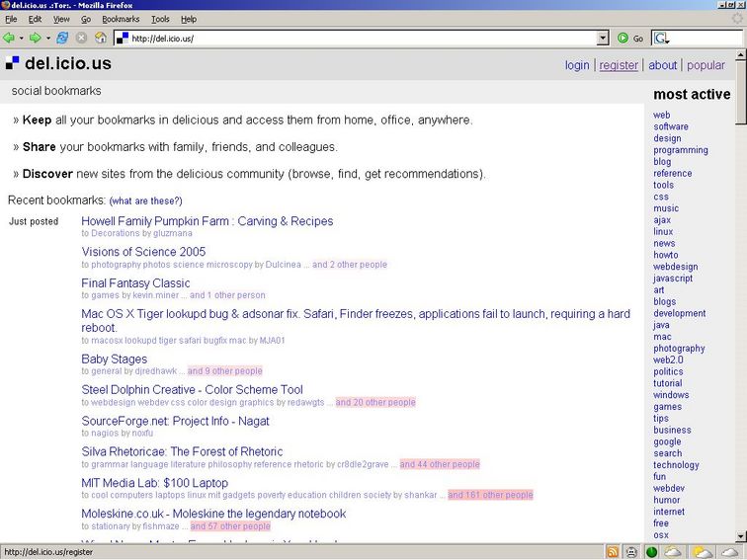Viewport: 747px width, 560px height.
Task: Open Steel Dolphin Creative Color Scheme Tool
Action: pyautogui.click(x=192, y=389)
